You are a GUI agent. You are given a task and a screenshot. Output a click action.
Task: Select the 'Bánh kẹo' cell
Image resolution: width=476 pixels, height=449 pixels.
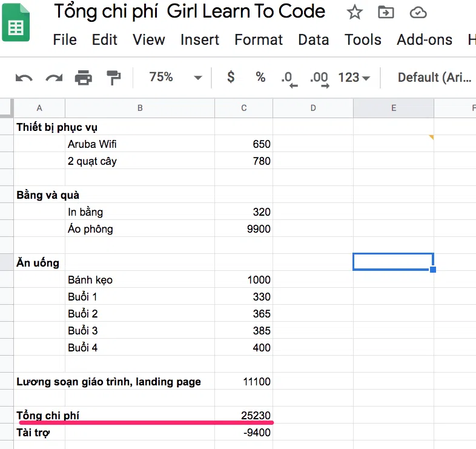tap(140, 280)
